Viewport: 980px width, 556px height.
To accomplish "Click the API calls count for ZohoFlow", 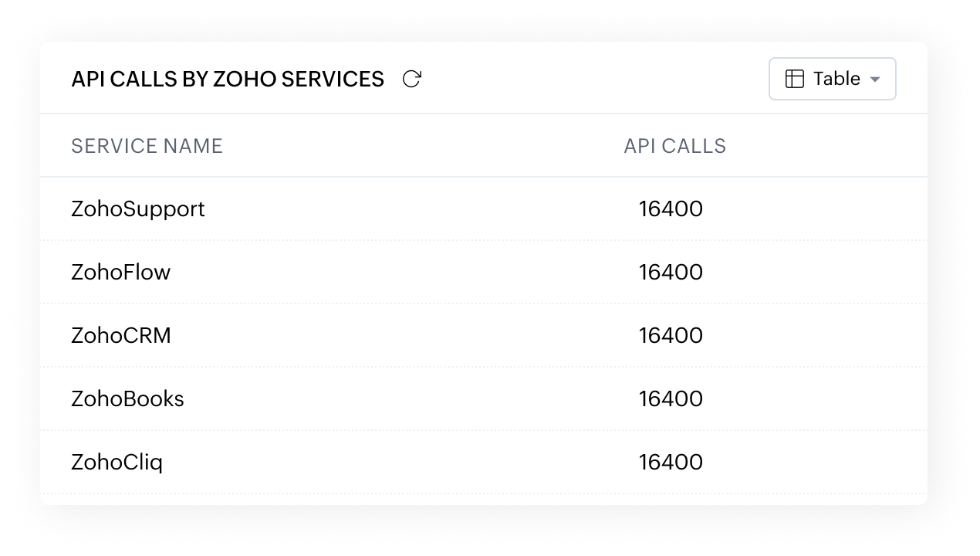I will pos(671,272).
